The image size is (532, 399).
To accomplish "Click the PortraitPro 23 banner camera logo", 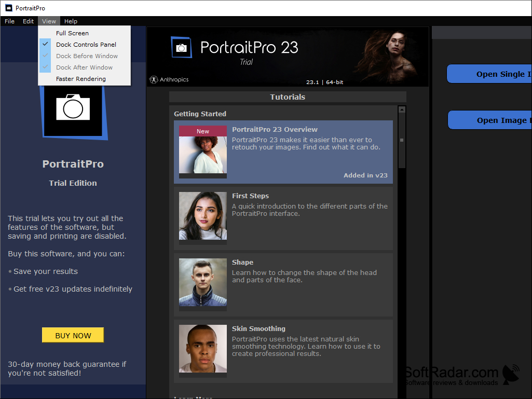I will pyautogui.click(x=182, y=47).
